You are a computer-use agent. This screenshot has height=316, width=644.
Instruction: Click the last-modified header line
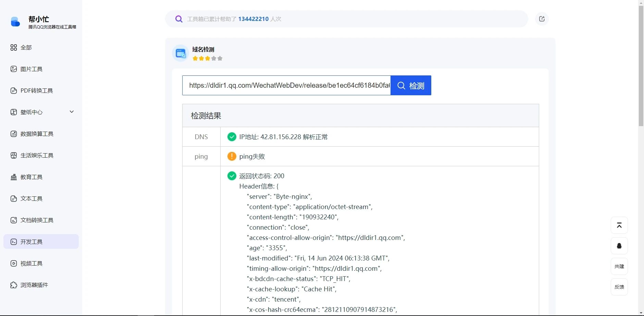[x=318, y=258]
